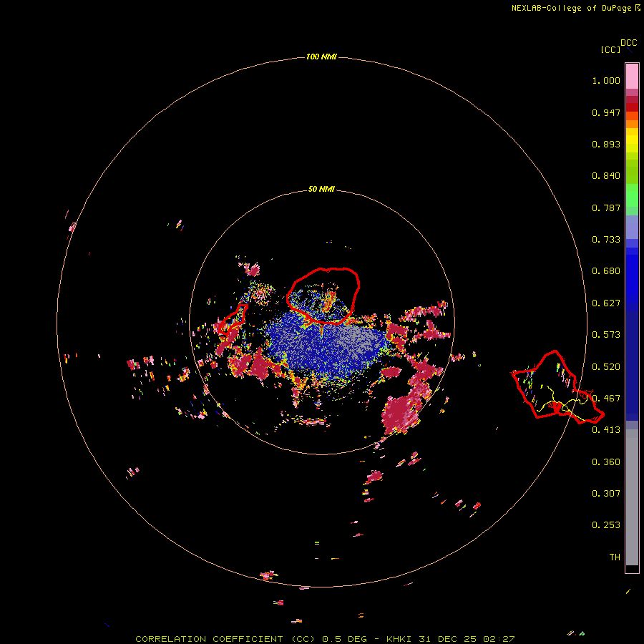Click the 0.893 legend value

pos(606,144)
